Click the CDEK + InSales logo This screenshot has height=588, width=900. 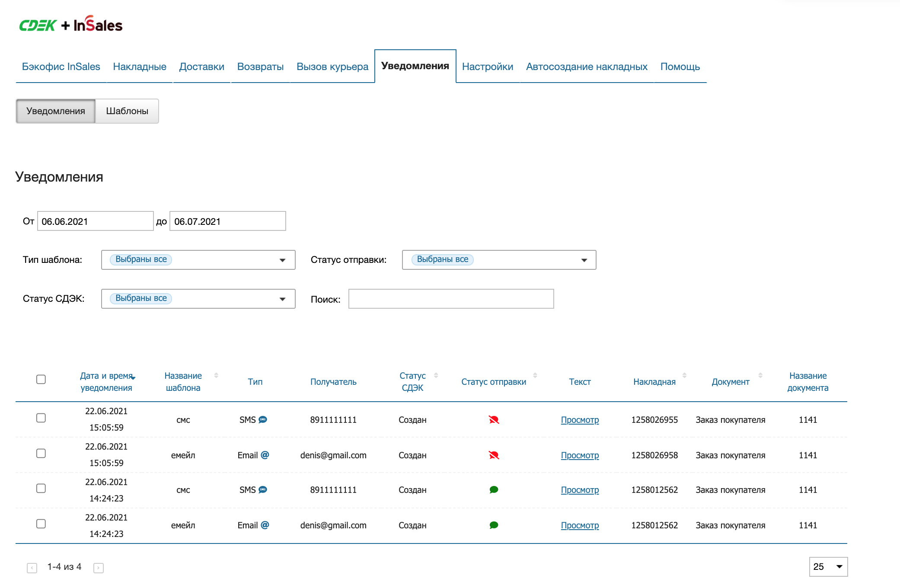[x=71, y=25]
